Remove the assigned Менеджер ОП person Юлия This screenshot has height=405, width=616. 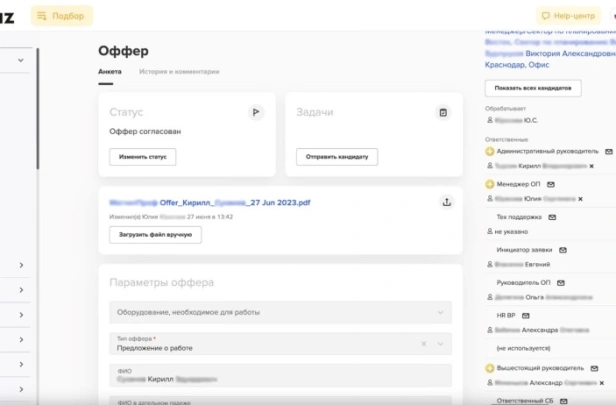580,199
